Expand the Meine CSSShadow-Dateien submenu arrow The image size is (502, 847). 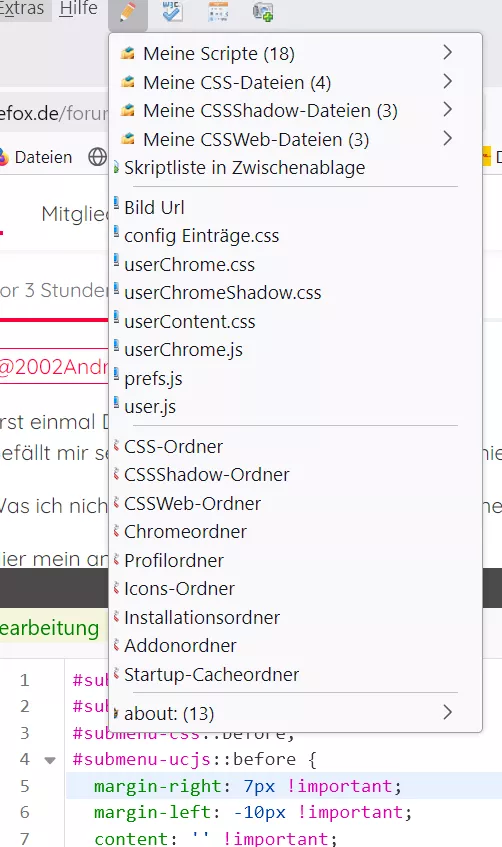coord(447,110)
